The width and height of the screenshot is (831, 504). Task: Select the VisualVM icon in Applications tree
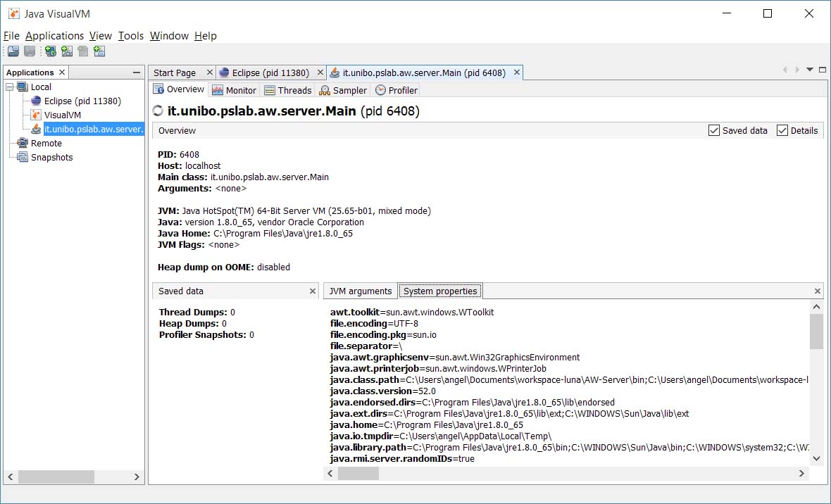pyautogui.click(x=36, y=115)
